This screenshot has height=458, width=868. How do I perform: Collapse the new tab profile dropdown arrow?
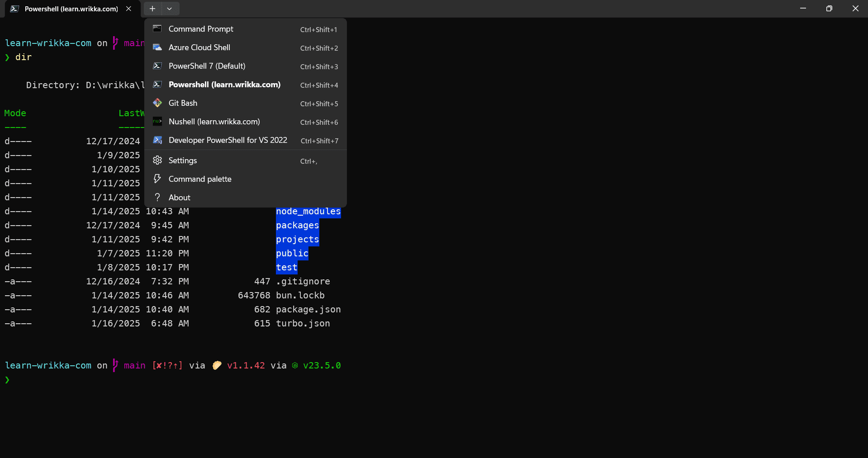(x=169, y=9)
